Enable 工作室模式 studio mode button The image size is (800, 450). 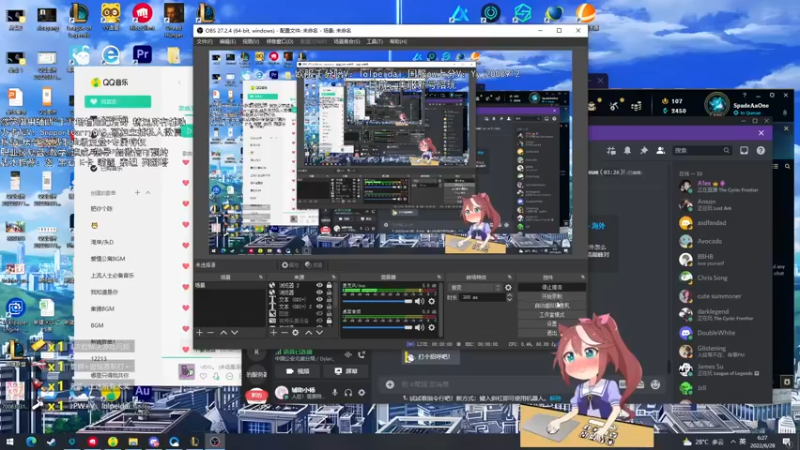click(552, 315)
